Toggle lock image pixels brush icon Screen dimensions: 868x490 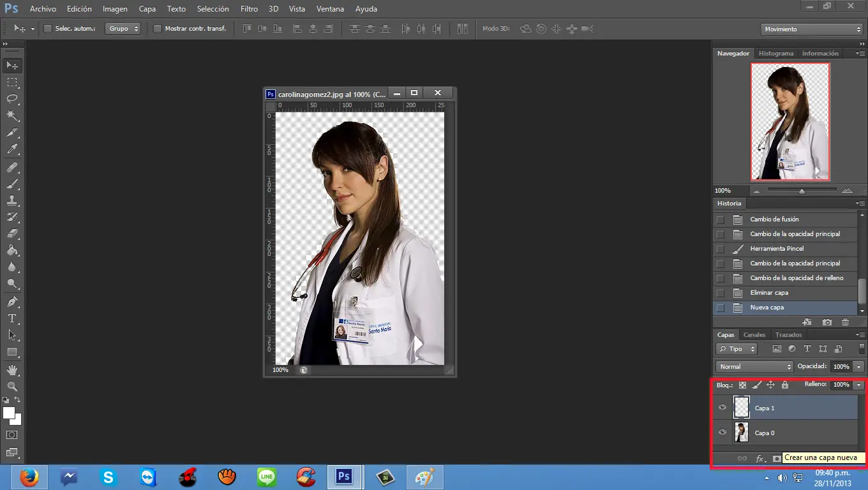[x=756, y=385]
